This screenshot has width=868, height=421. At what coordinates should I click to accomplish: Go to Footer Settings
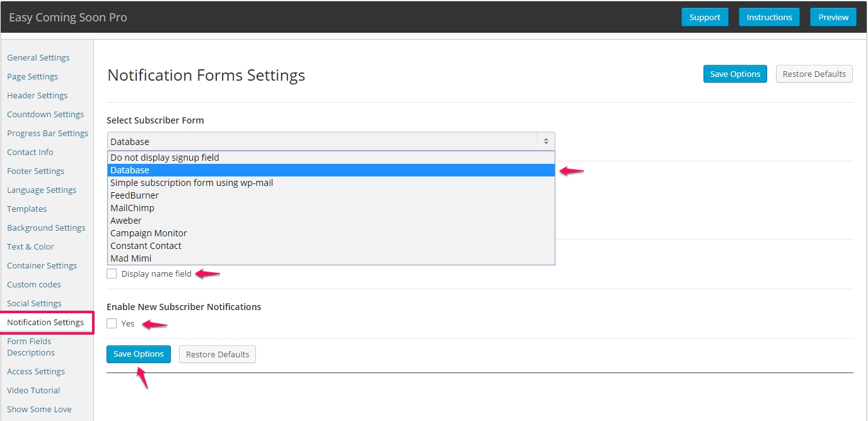click(x=36, y=171)
